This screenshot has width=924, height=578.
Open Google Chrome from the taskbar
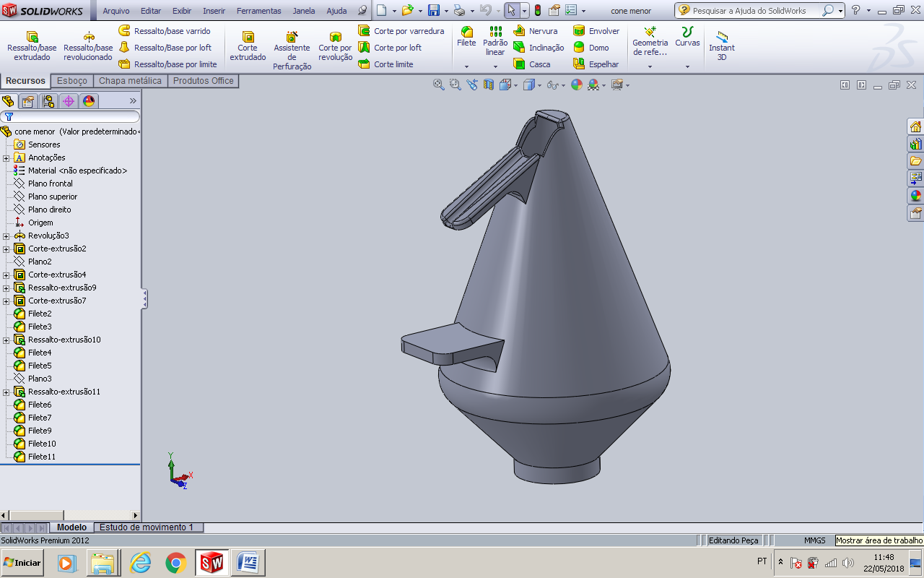pyautogui.click(x=176, y=562)
